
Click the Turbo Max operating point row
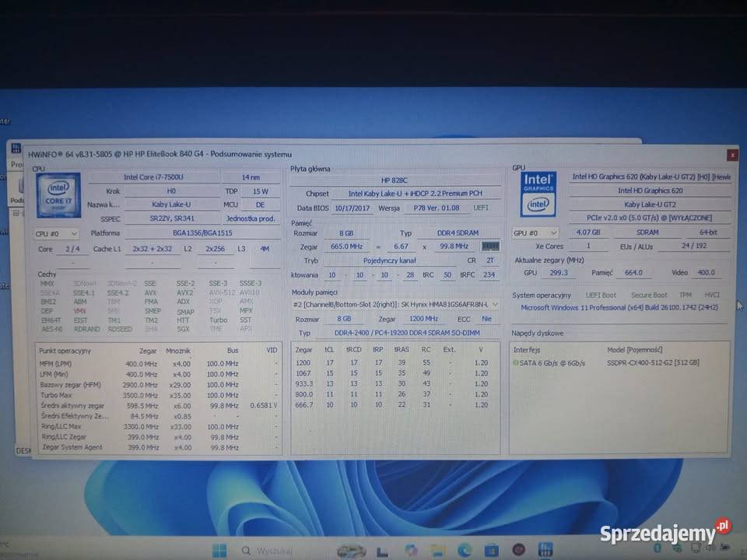coord(158,395)
